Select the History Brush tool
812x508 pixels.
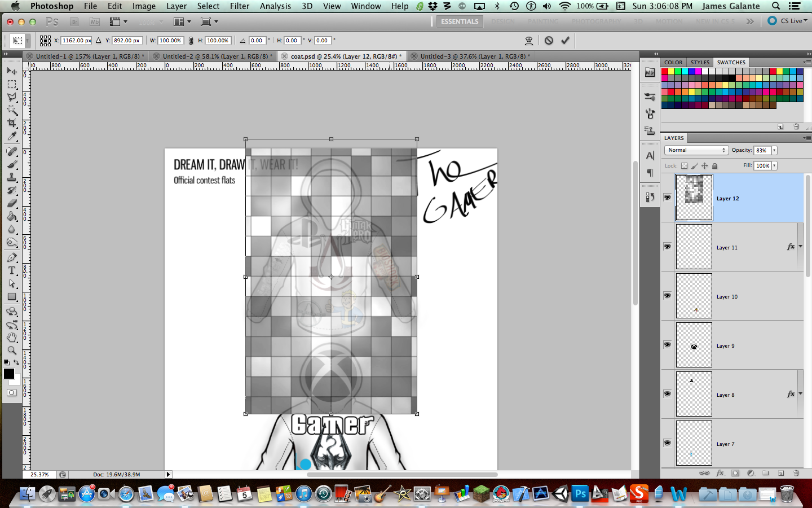pos(12,190)
